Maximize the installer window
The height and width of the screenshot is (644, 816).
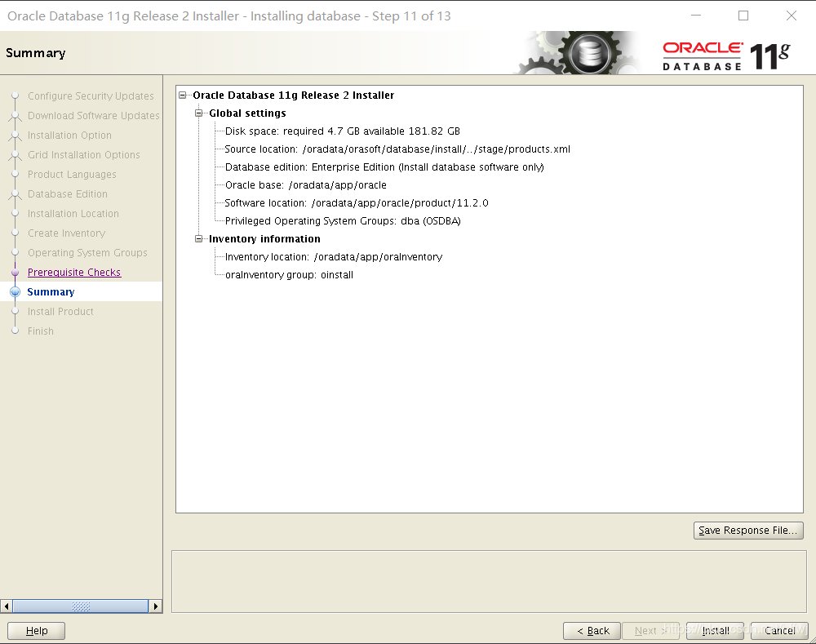coord(743,16)
